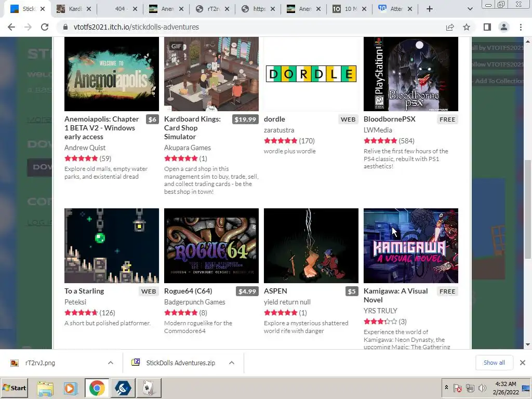Open the rT2rvJ.png downloaded file

(40, 363)
